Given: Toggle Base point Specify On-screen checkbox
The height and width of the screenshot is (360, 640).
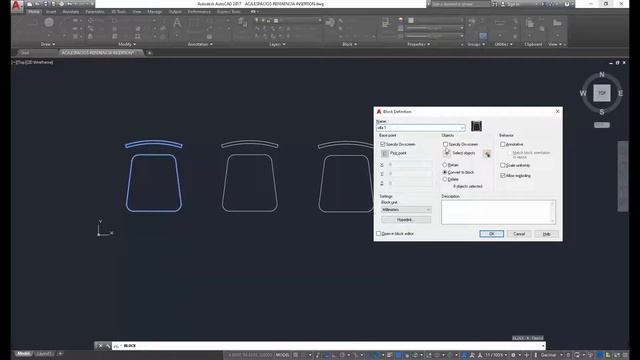Looking at the screenshot, I should tap(382, 144).
